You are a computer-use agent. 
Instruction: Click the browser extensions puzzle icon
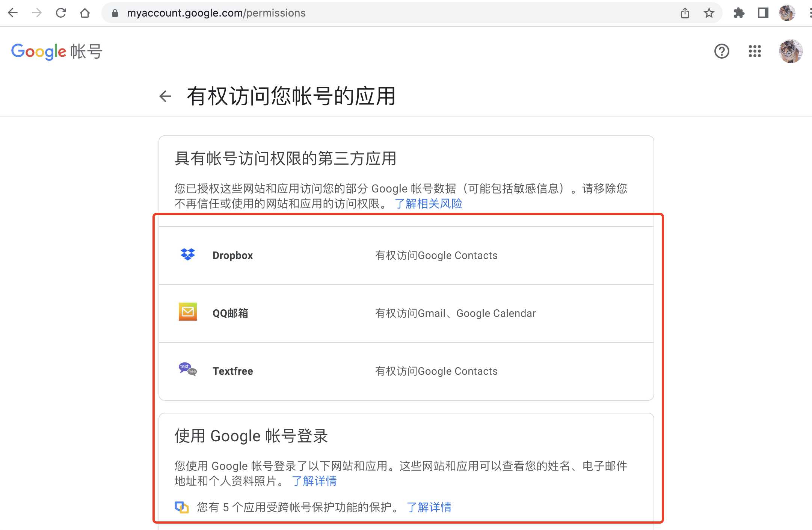740,13
